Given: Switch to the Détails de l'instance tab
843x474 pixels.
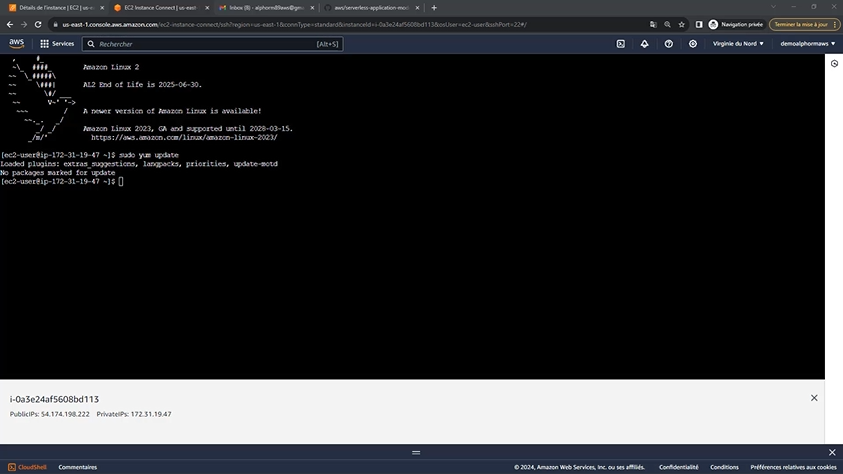Looking at the screenshot, I should [x=53, y=7].
